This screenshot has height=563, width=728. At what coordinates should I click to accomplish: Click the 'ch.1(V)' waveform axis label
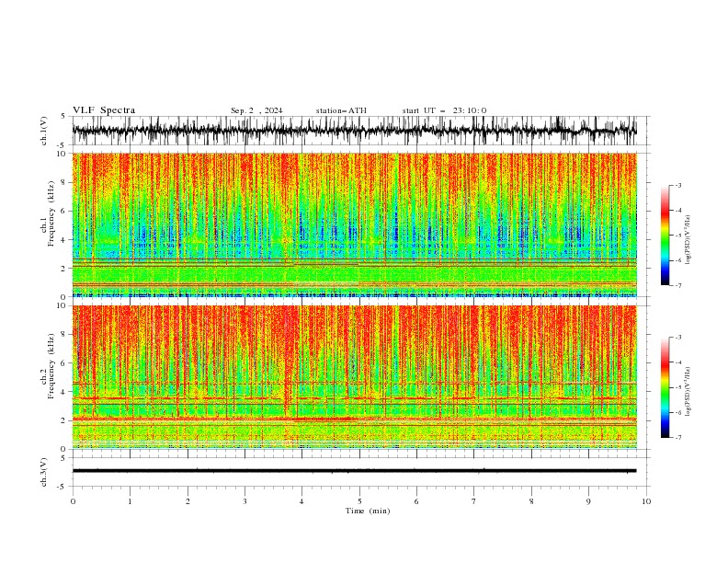pos(44,131)
